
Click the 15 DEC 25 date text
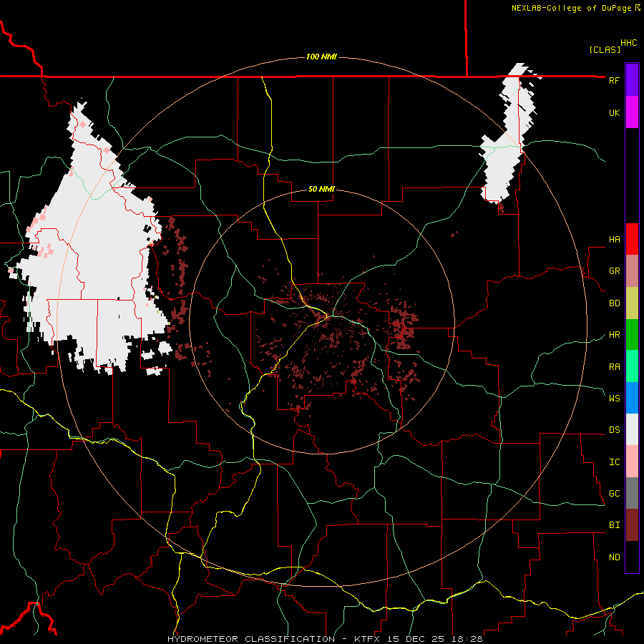(x=417, y=639)
